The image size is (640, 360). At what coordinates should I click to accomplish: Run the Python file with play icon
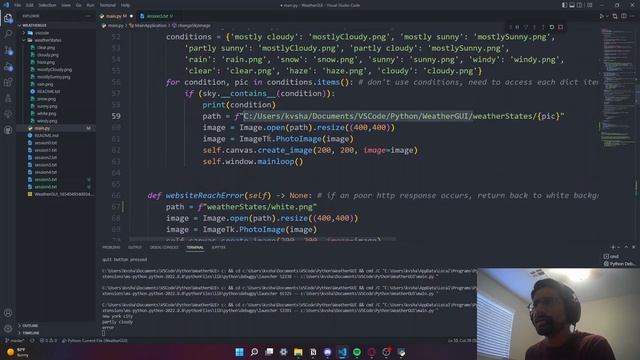[x=602, y=16]
